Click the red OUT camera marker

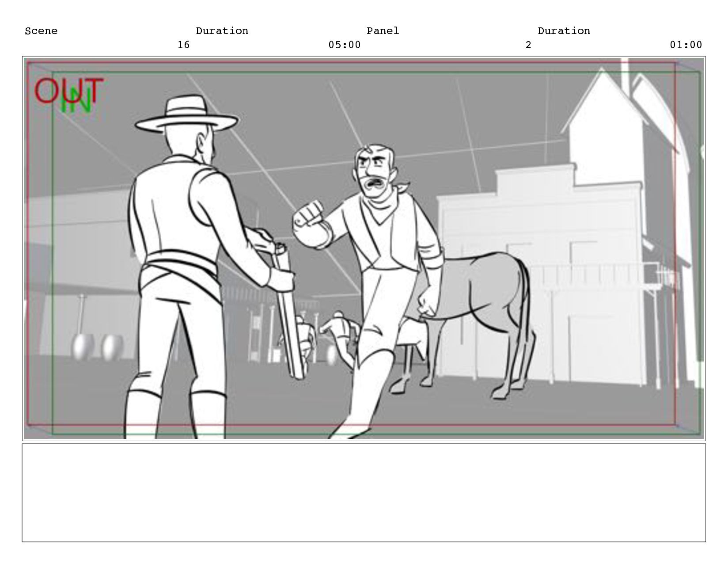[x=69, y=91]
